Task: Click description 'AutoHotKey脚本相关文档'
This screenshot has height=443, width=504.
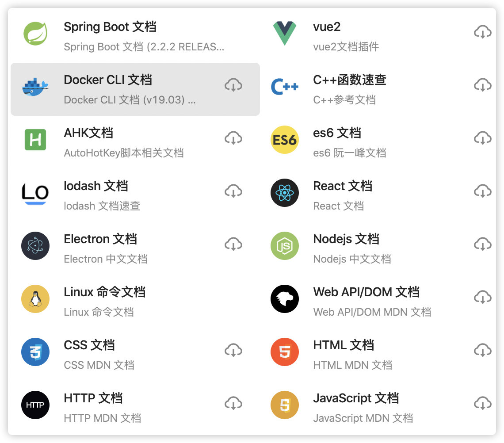Action: (x=124, y=153)
